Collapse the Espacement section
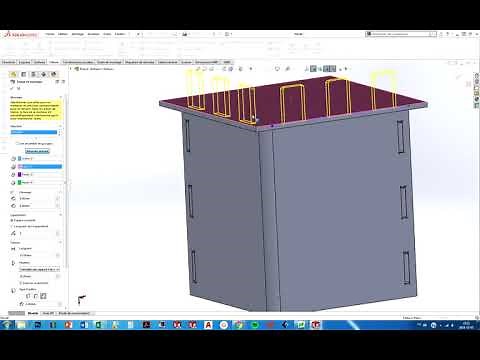 61,215
